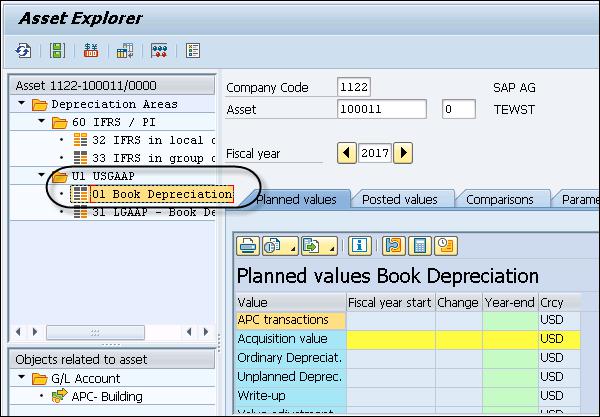Click the legend list toolbar icon

pyautogui.click(x=193, y=50)
